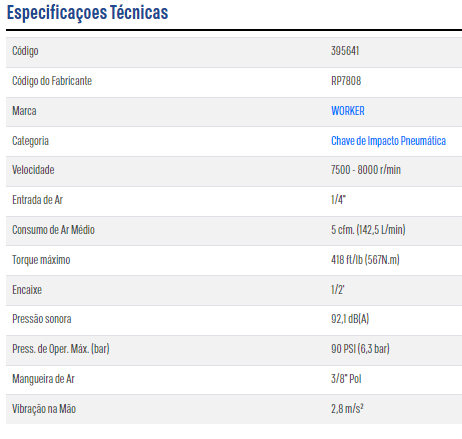Open the WORKER brand link

tap(347, 111)
